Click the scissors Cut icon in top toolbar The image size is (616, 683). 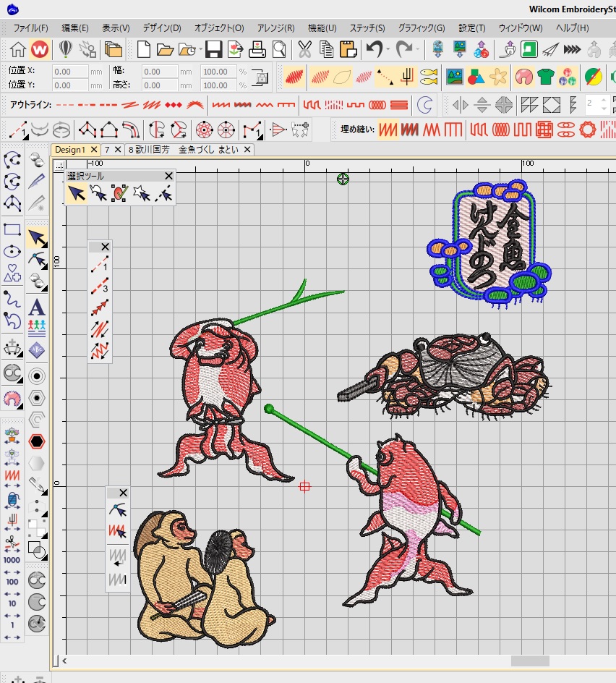[304, 49]
